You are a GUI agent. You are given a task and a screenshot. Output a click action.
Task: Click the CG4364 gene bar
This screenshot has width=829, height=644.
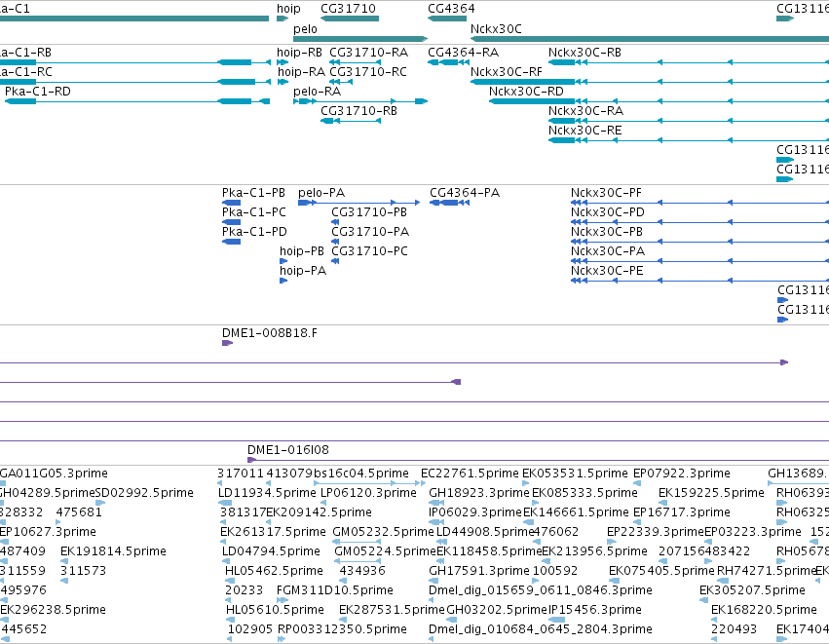point(447,19)
